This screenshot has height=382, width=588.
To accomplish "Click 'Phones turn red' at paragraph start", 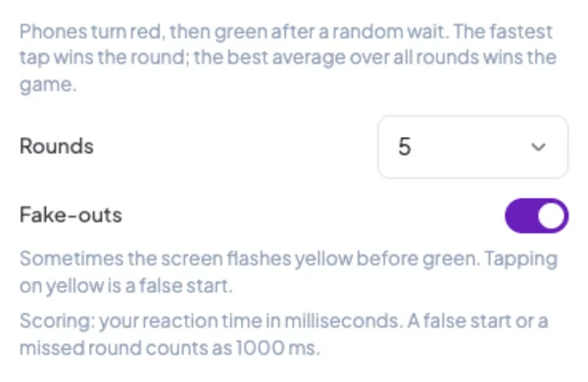I will point(92,31).
